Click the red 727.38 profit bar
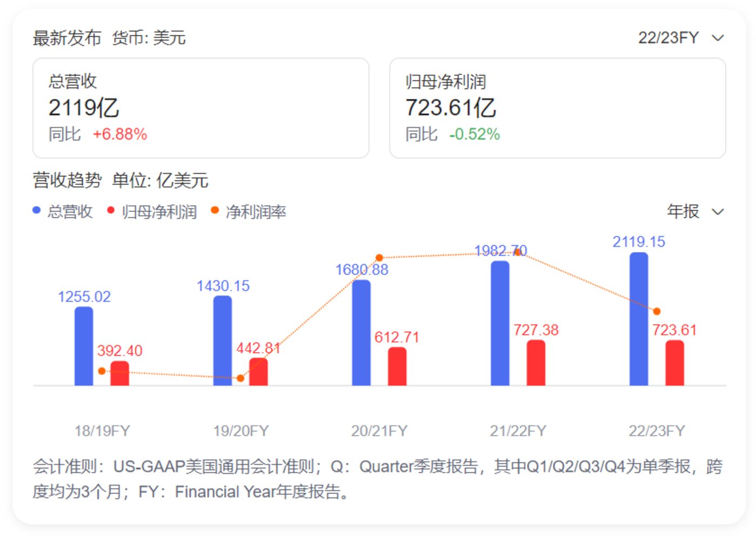 [536, 363]
